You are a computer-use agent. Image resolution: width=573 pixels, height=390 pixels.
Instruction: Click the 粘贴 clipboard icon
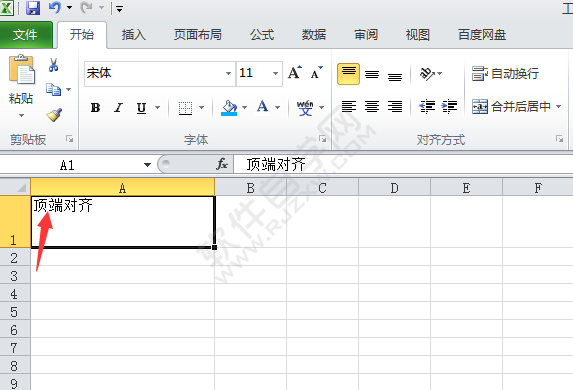22,70
